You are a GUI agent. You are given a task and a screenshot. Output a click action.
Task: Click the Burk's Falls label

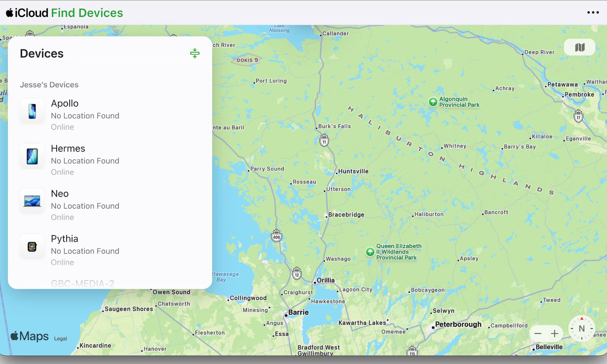334,126
